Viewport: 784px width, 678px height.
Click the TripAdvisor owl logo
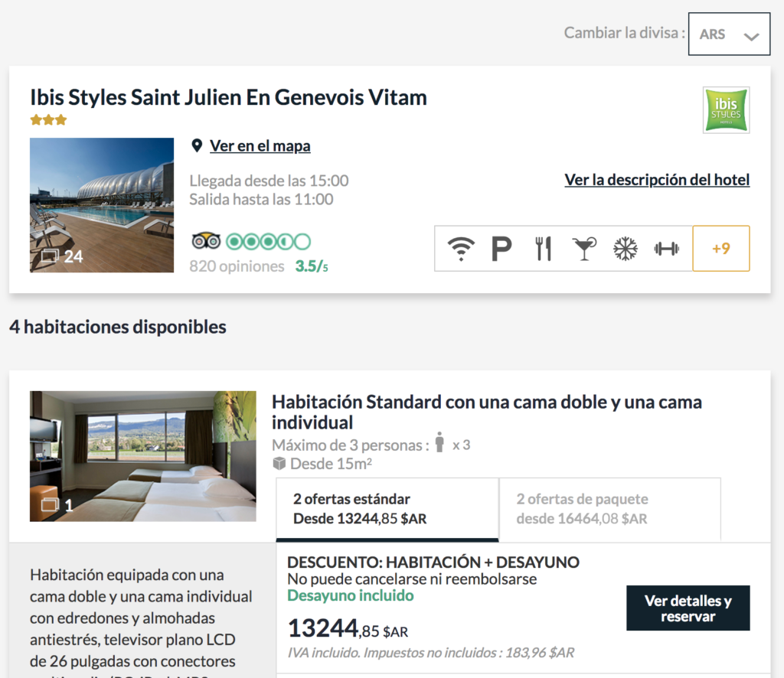click(206, 241)
